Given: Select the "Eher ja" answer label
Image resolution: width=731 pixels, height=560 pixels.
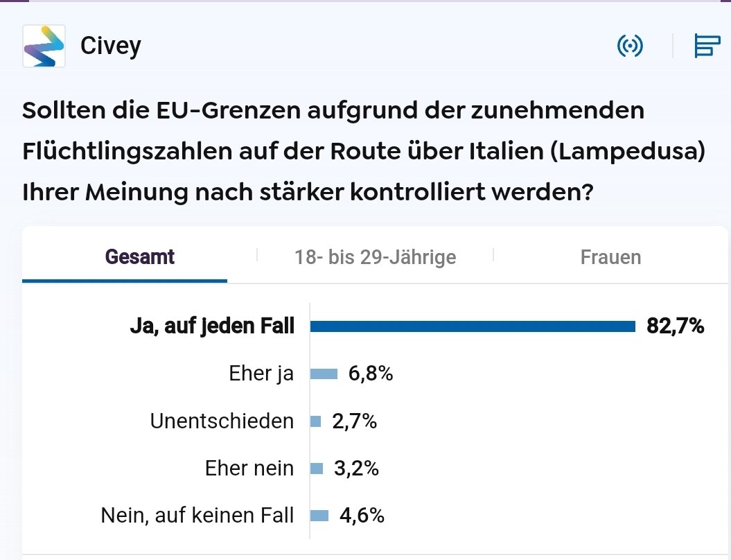Looking at the screenshot, I should click(261, 374).
